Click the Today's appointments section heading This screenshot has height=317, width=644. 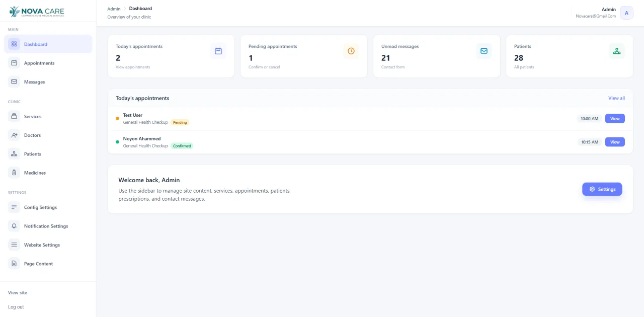click(x=142, y=98)
